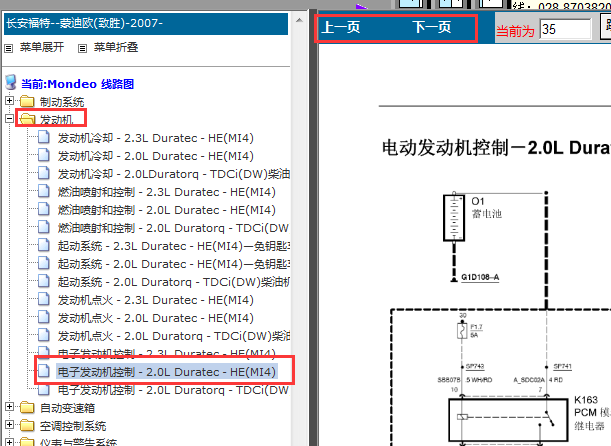
Task: Click page icon of 起动系统 - 2.0L Duratec
Action: pos(44,263)
